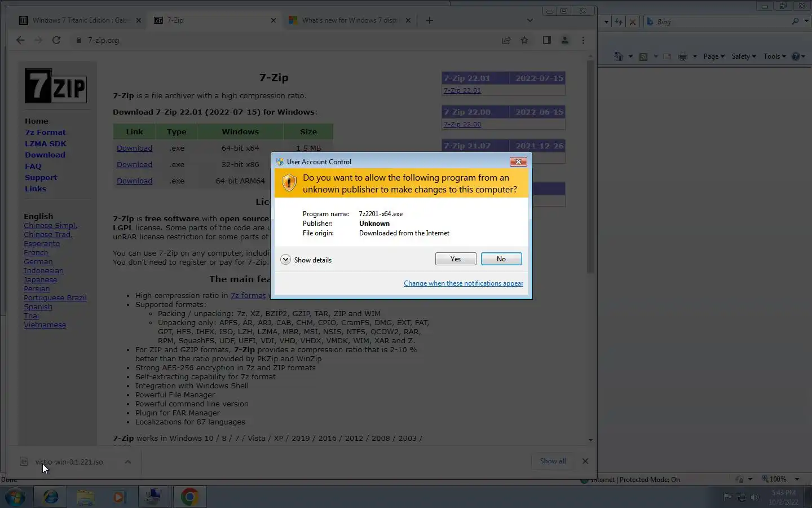Bookmark page with the star icon
Screen dimensions: 812x508
(524, 40)
